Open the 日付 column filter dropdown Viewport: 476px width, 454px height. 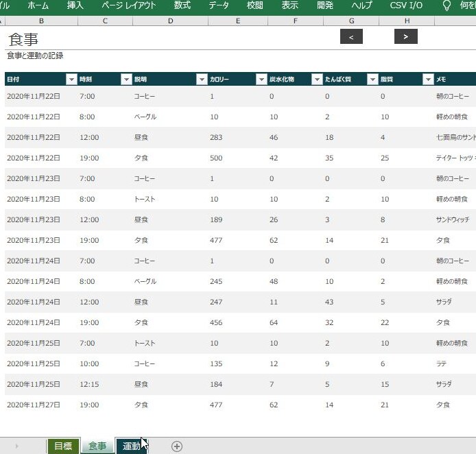pyautogui.click(x=71, y=80)
